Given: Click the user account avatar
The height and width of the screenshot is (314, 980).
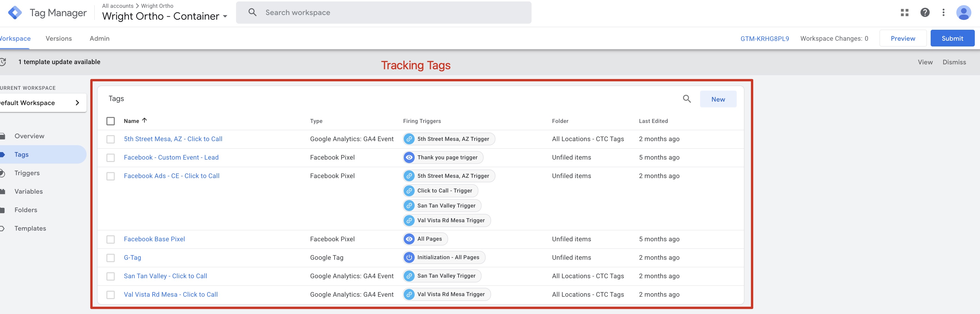Looking at the screenshot, I should tap(964, 13).
